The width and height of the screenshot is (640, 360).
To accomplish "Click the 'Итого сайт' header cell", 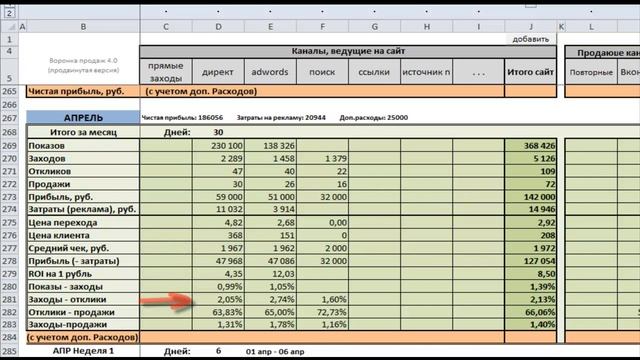I will pos(531,72).
